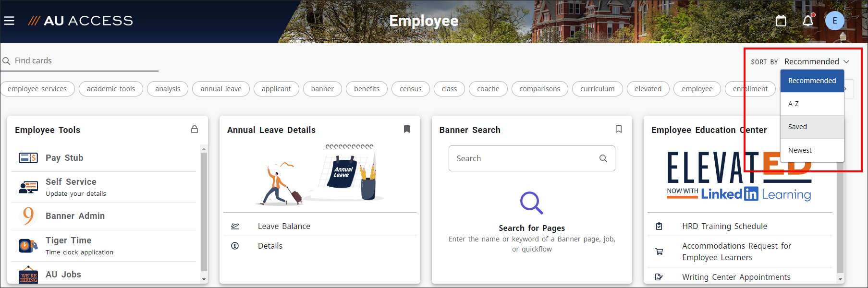The width and height of the screenshot is (868, 288).
Task: Open the user profile avatar E
Action: pyautogui.click(x=835, y=21)
